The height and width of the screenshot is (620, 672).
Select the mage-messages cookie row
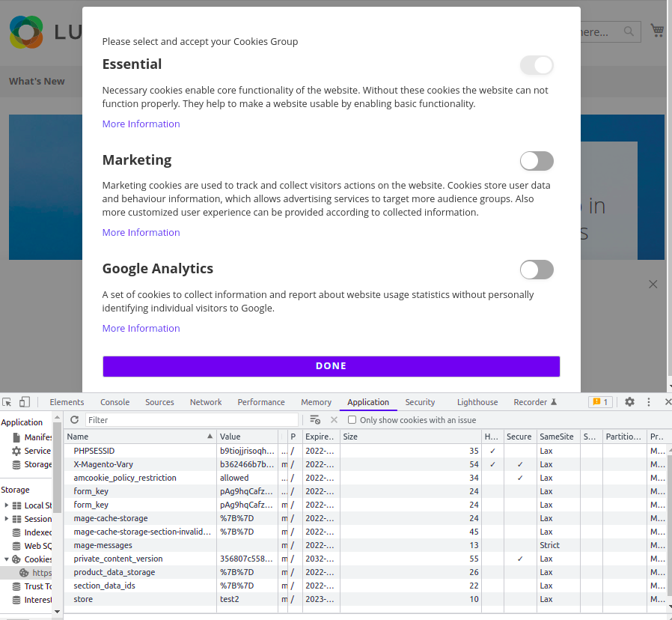pyautogui.click(x=366, y=545)
